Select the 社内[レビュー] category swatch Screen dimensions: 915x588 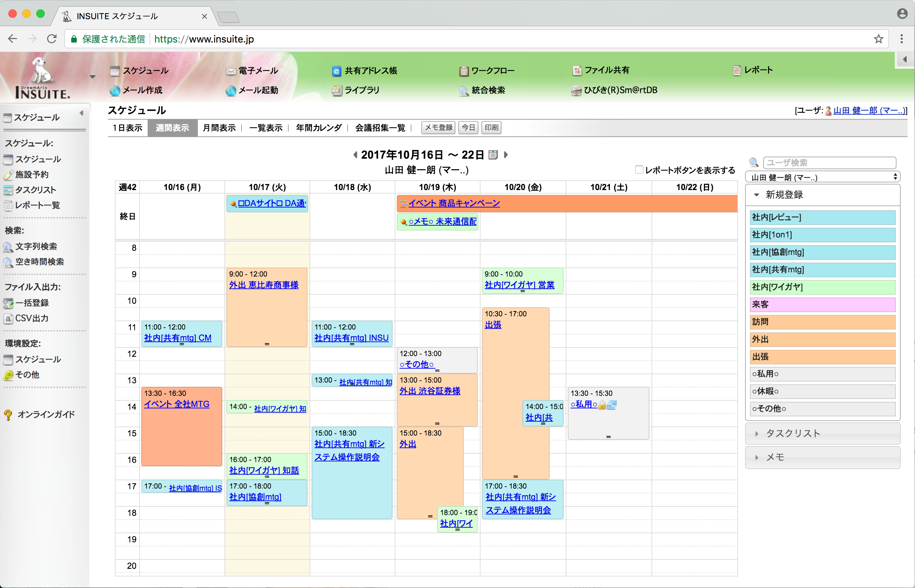point(823,217)
